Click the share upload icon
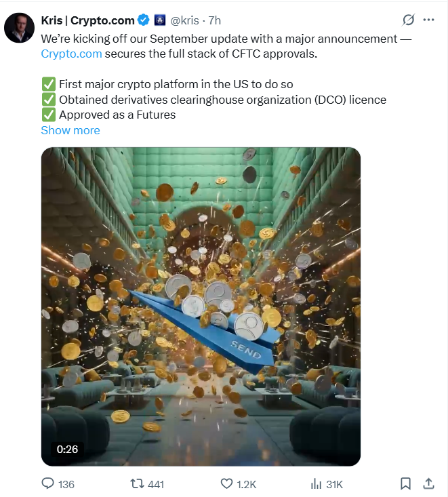Viewport: 448px width, 497px height. 428,484
